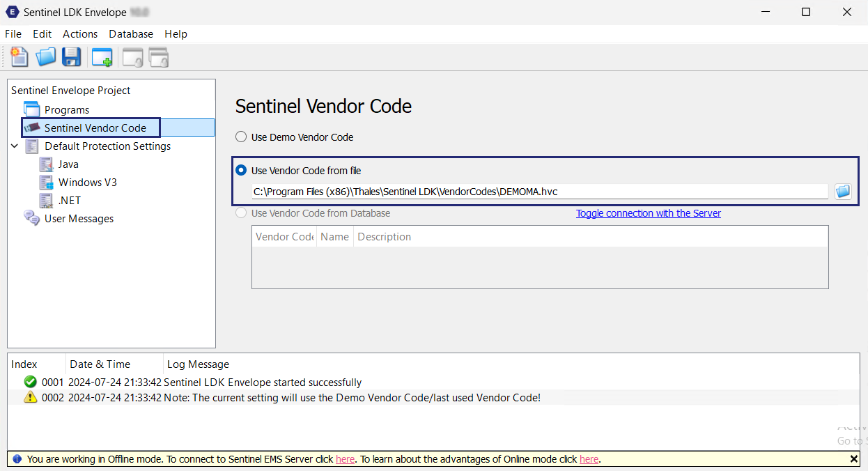Image resolution: width=868 pixels, height=471 pixels.
Task: Add a program for protection
Action: pos(102,57)
